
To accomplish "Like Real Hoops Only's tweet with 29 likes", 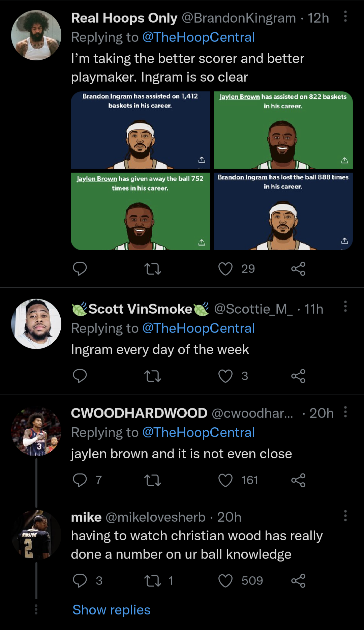I will pos(225,269).
